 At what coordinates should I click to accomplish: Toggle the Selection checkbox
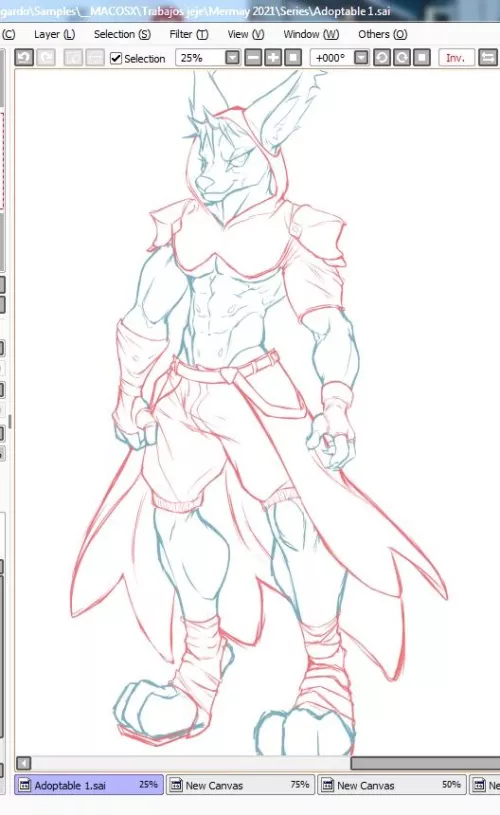pyautogui.click(x=116, y=58)
